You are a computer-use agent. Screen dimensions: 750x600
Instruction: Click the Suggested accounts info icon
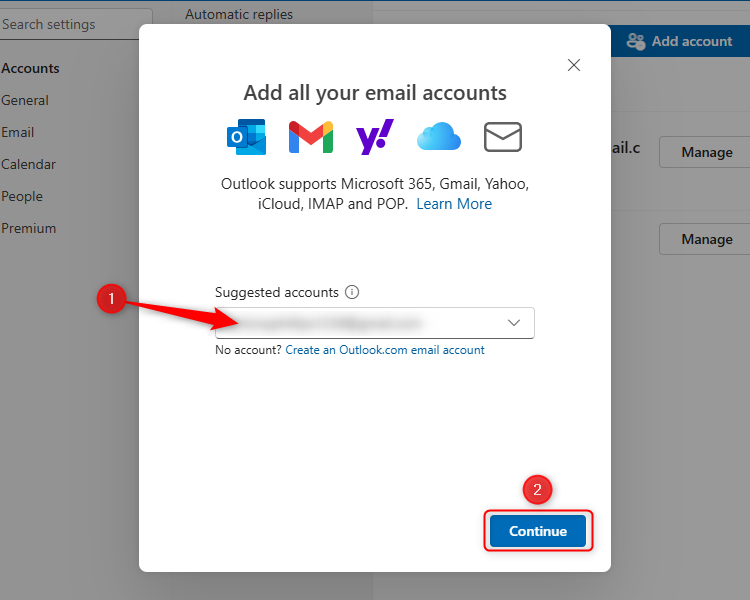pos(352,292)
